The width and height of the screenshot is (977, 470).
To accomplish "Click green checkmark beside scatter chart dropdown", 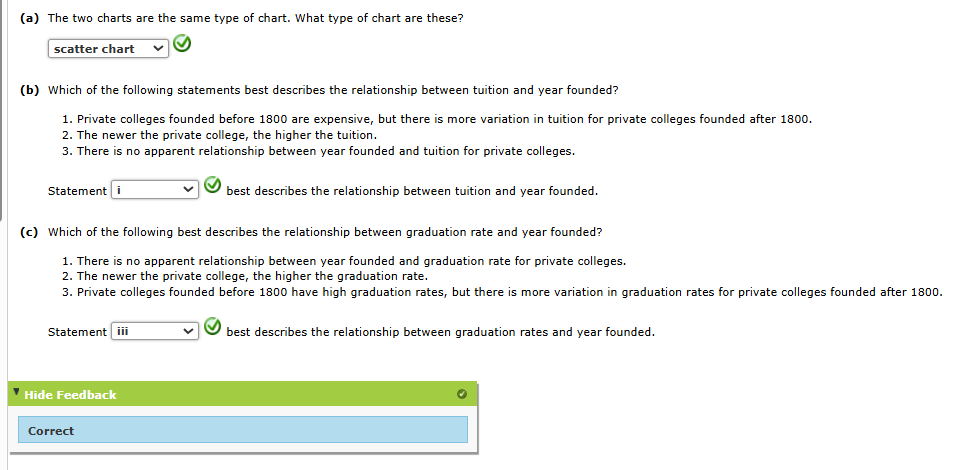I will point(182,45).
